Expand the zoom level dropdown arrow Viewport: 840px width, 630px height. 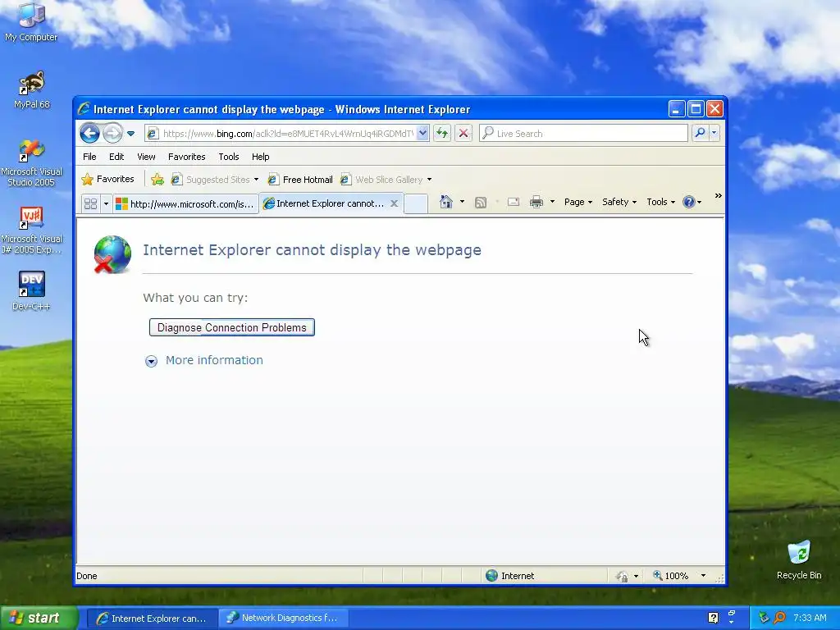(x=703, y=576)
